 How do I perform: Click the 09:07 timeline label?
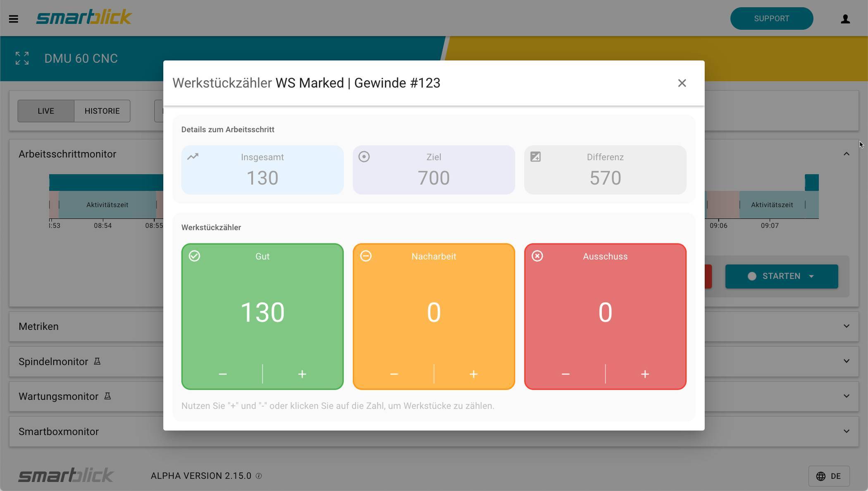(770, 226)
